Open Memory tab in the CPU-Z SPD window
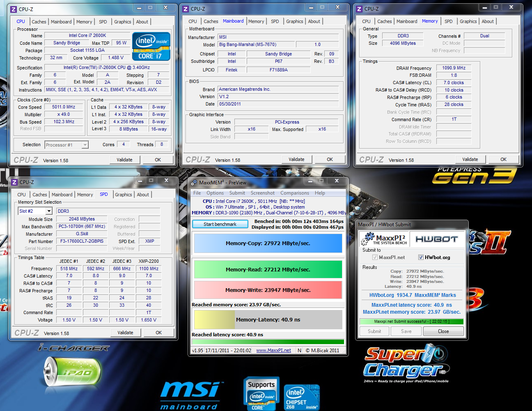Screen dimensions: 532x411 tap(85, 195)
